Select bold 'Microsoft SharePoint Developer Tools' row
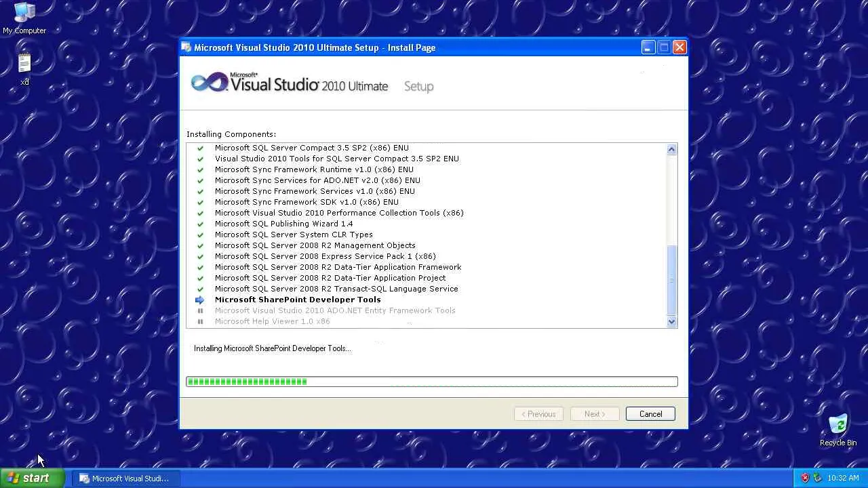Image resolution: width=868 pixels, height=488 pixels. (298, 300)
